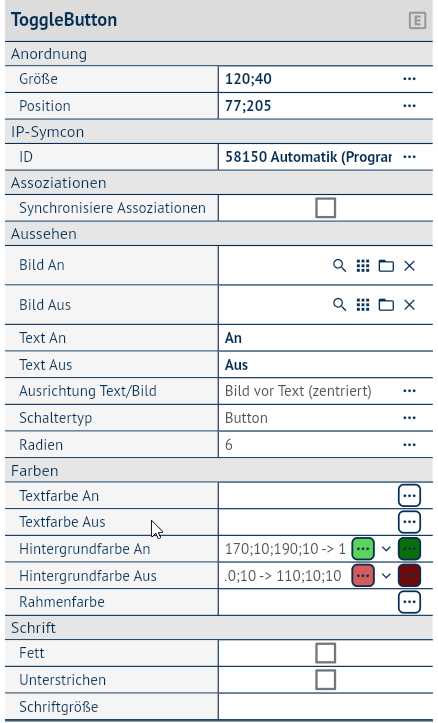Click the Schriftgröße value field

tap(326, 707)
